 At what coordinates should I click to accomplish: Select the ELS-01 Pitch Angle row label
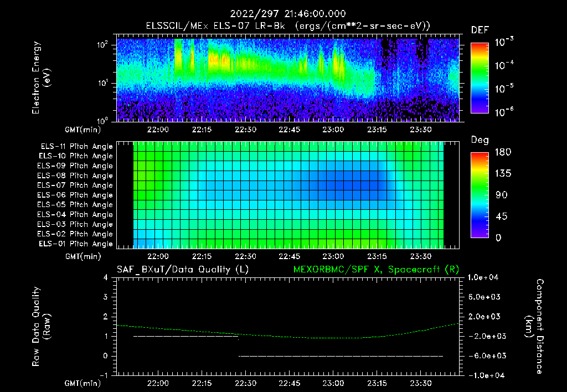[x=76, y=244]
